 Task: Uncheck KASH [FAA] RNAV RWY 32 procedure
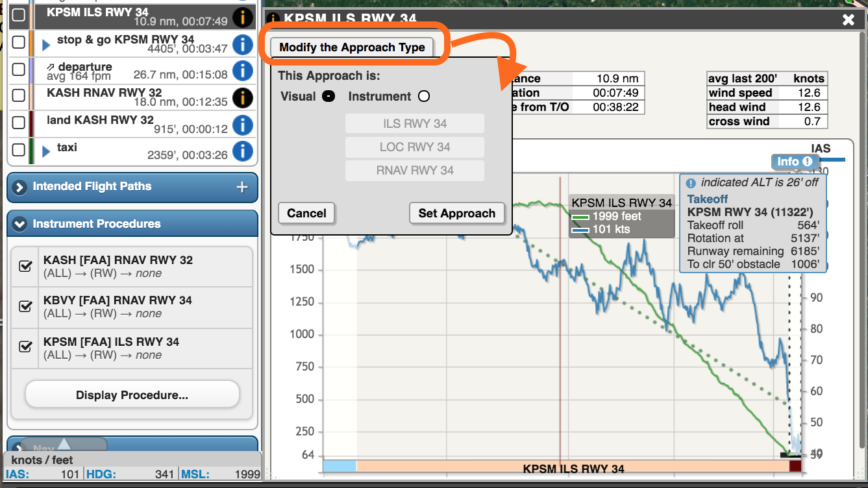pos(26,266)
